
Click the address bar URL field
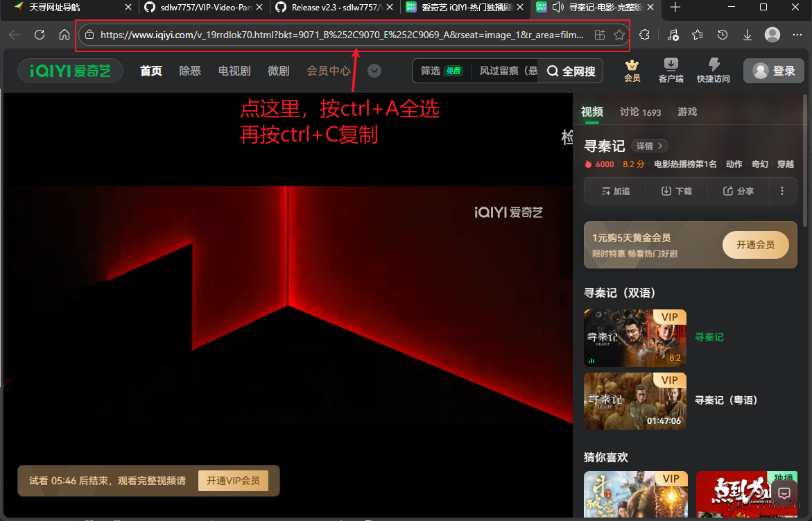click(342, 35)
